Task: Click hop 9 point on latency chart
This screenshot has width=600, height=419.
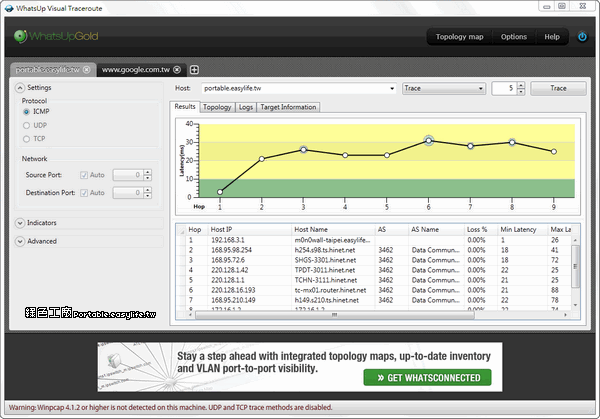Action: tap(554, 152)
